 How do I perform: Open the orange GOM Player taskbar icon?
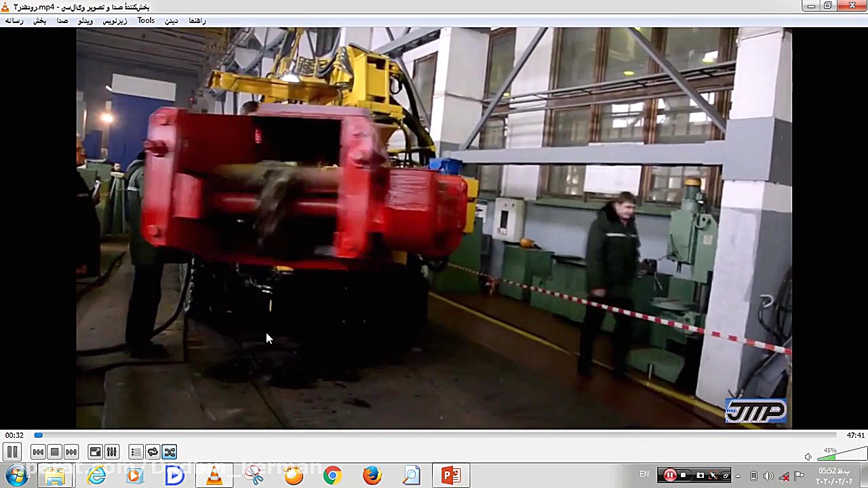pos(294,475)
